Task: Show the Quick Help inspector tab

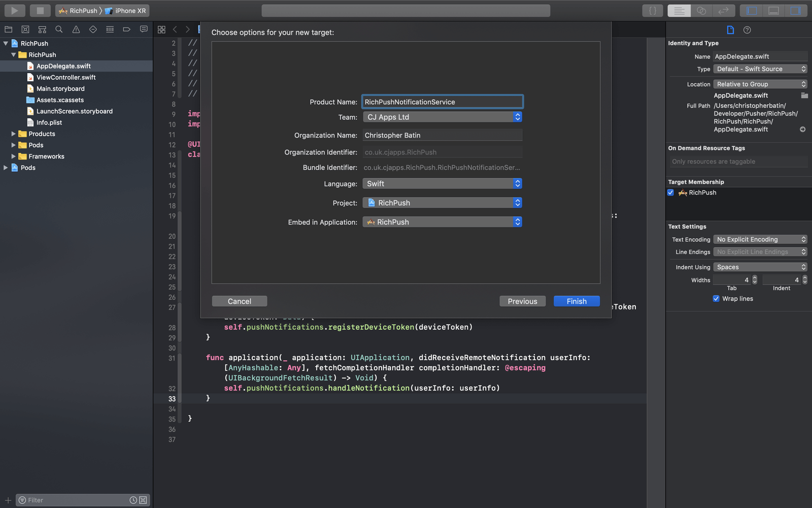Action: [x=747, y=30]
